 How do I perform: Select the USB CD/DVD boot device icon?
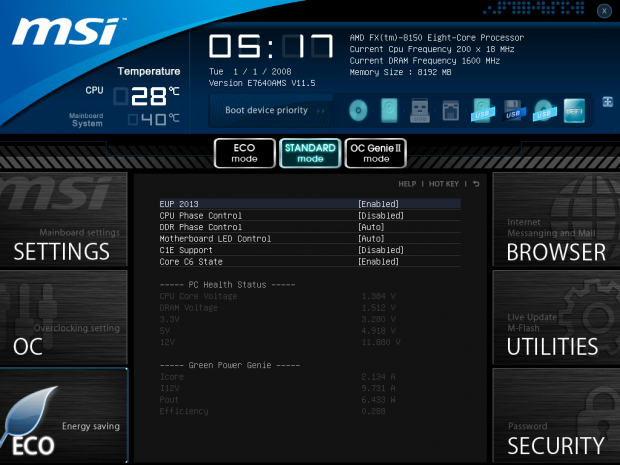click(544, 110)
